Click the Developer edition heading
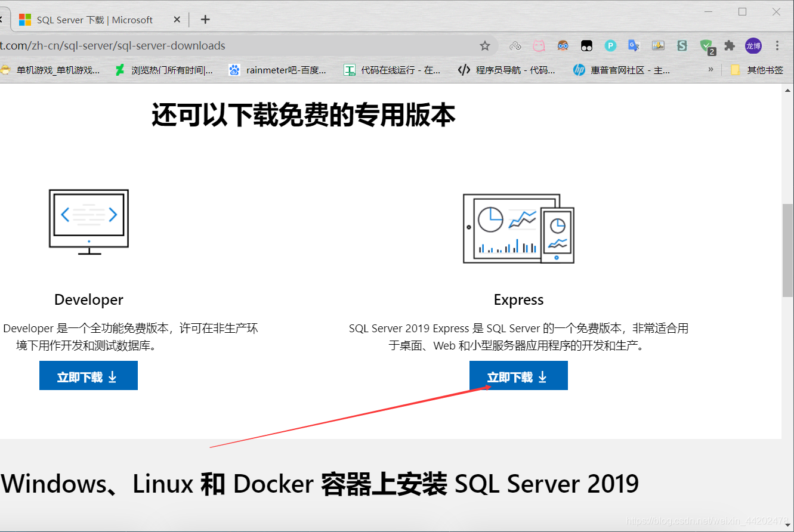 (x=89, y=299)
